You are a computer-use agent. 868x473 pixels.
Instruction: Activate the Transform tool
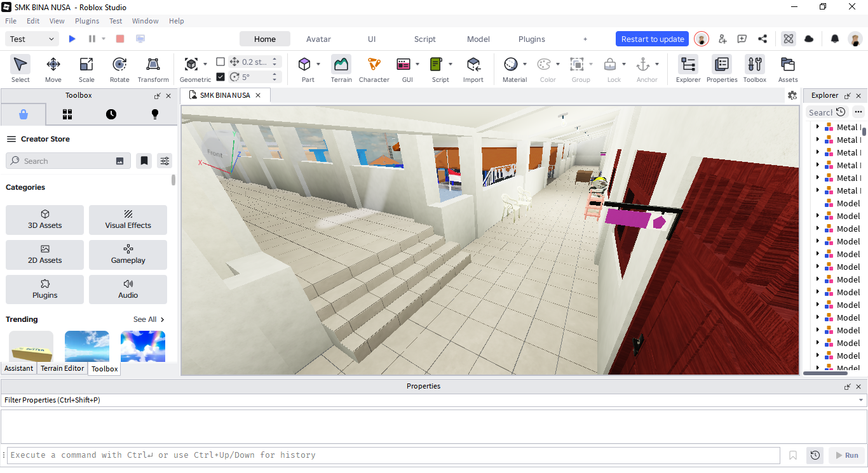(x=153, y=69)
